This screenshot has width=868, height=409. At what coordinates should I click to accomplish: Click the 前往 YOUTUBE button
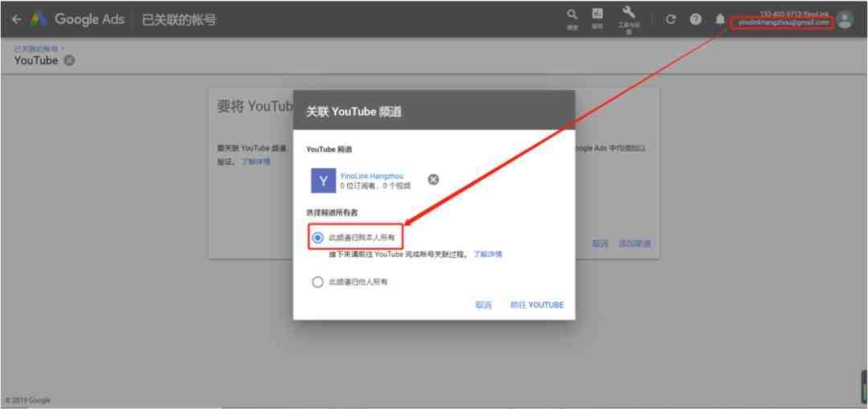coord(537,305)
